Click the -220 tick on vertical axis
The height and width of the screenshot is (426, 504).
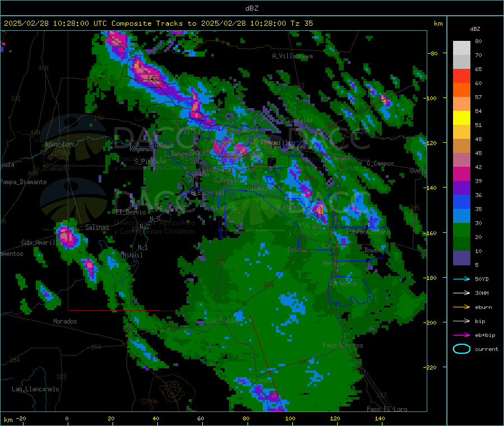[x=431, y=368]
